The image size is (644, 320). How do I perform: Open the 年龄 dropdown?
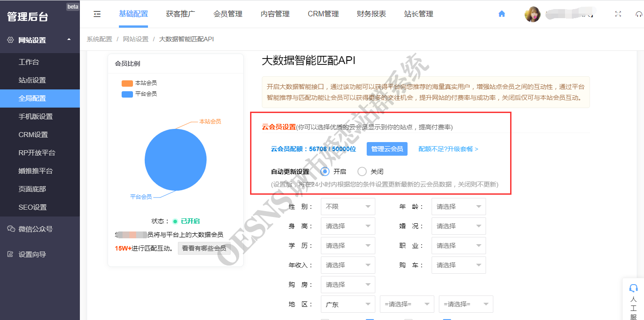click(x=459, y=207)
